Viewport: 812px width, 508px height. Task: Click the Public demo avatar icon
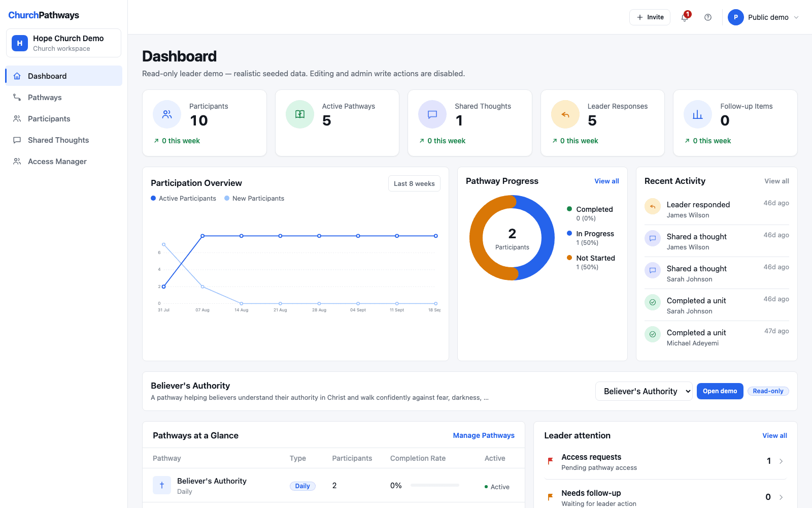coord(736,17)
